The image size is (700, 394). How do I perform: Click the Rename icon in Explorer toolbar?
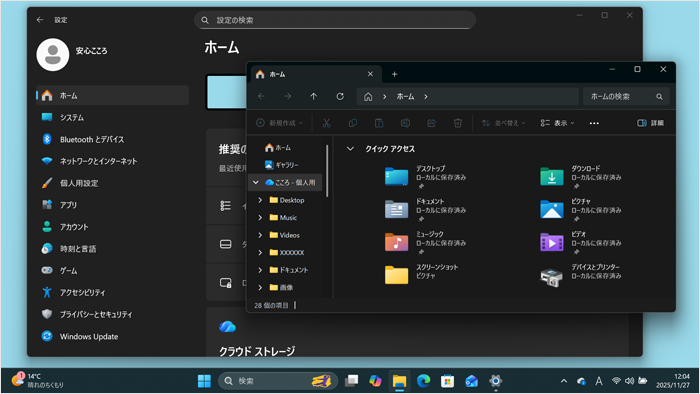pos(405,123)
